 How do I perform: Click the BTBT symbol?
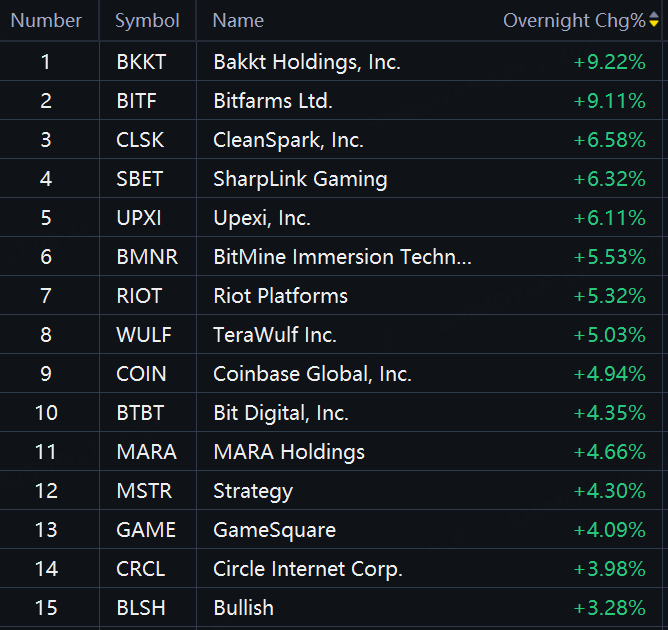tap(140, 413)
